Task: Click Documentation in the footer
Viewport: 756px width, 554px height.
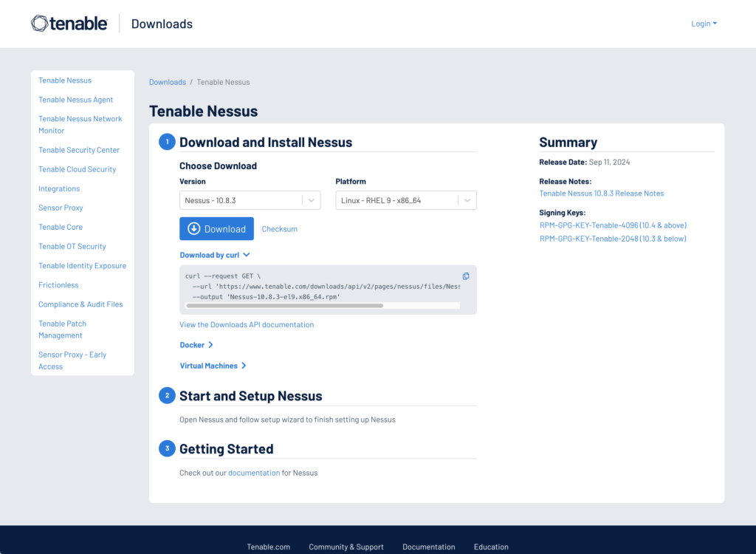Action: tap(429, 547)
